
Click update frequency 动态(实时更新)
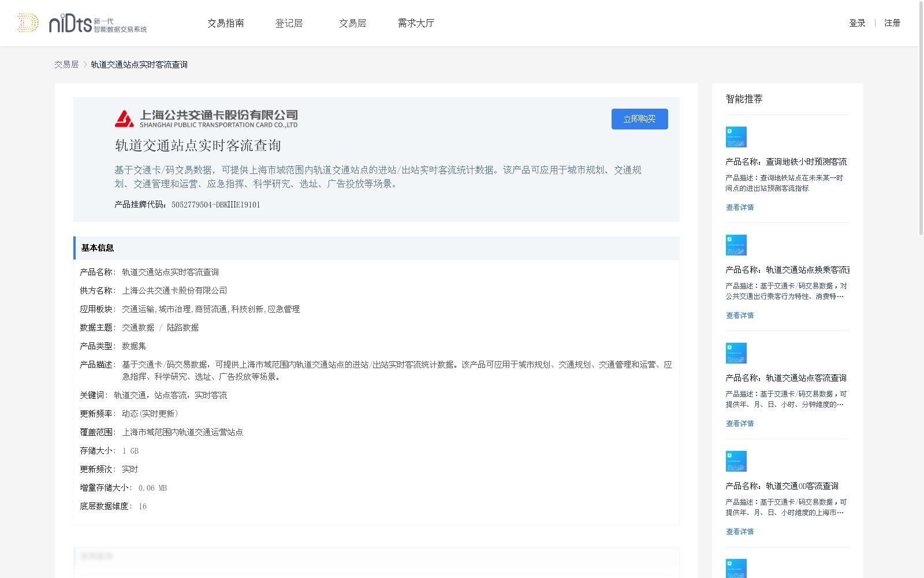click(x=150, y=414)
